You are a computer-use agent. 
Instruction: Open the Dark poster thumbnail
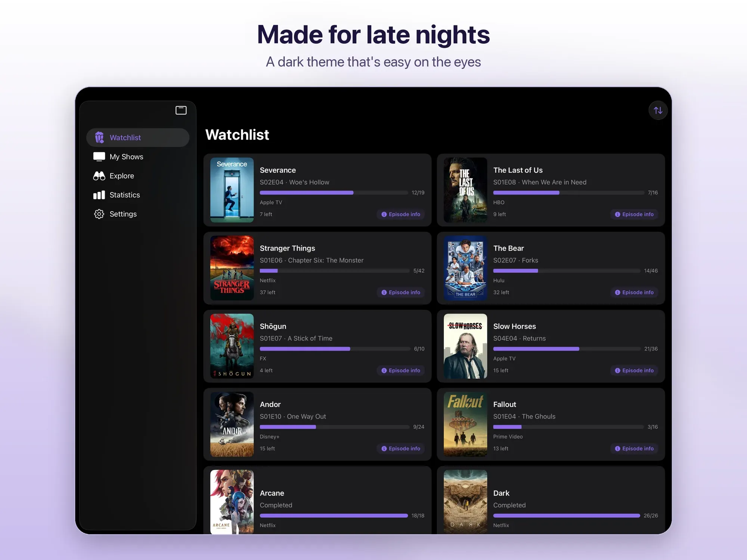pos(465,502)
